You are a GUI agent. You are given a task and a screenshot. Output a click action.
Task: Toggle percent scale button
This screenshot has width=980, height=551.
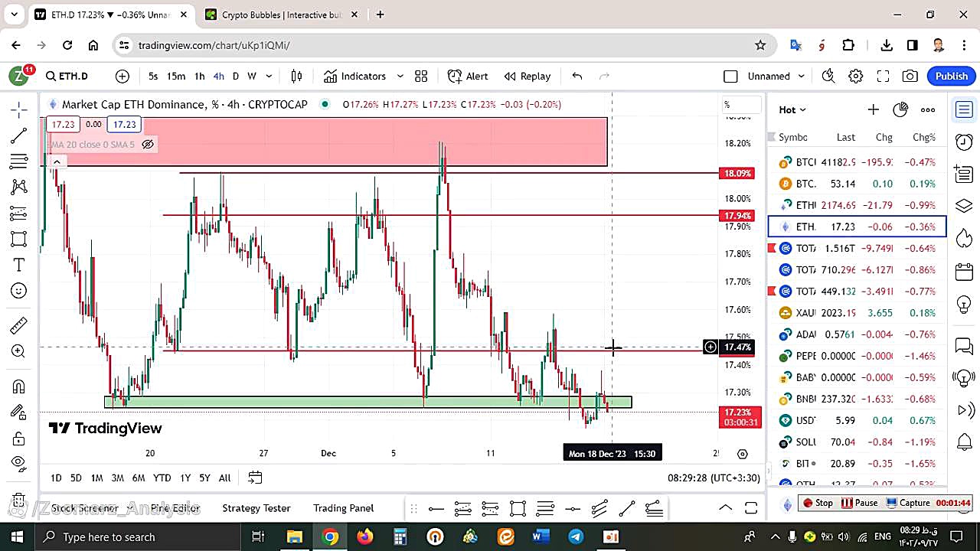(x=727, y=105)
